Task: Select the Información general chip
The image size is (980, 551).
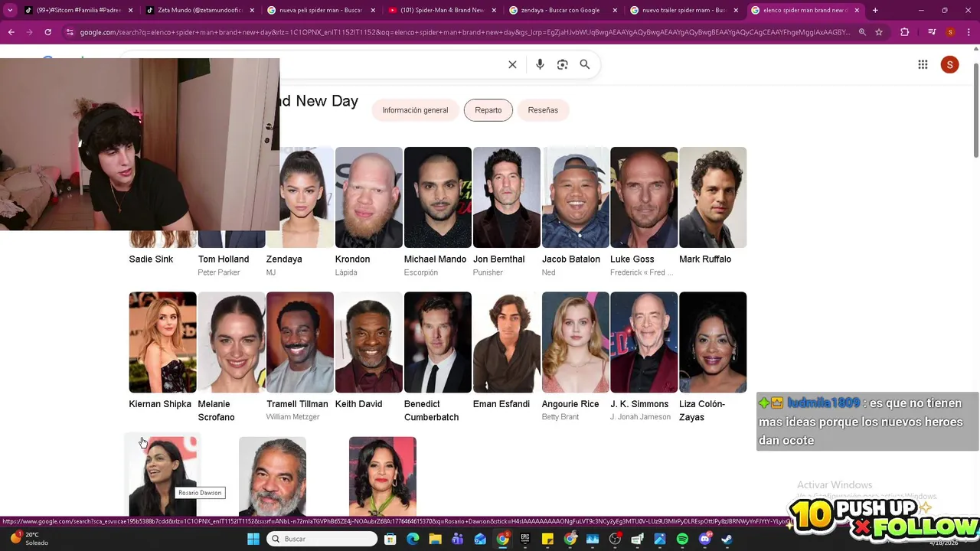Action: pyautogui.click(x=415, y=110)
